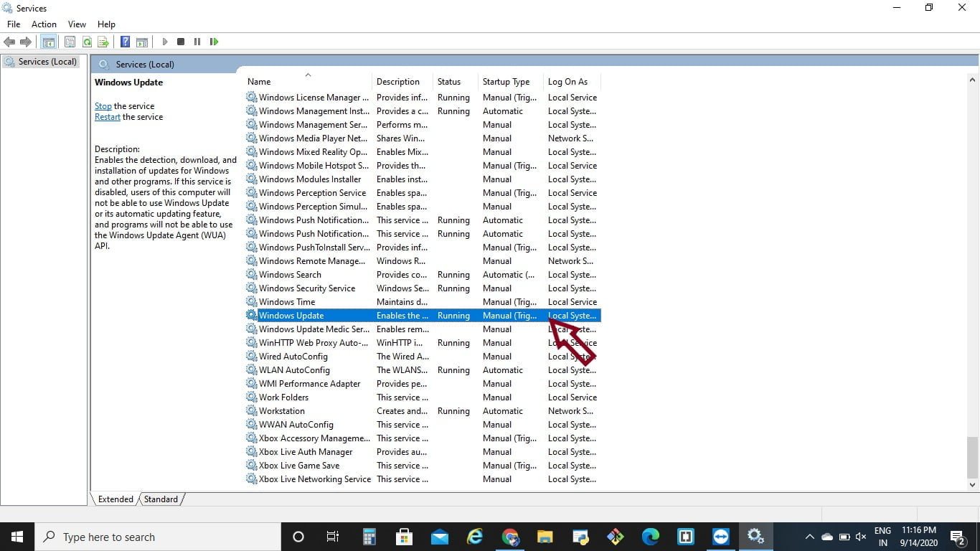Select Windows Security Service row
The height and width of the screenshot is (551, 980).
(x=423, y=288)
